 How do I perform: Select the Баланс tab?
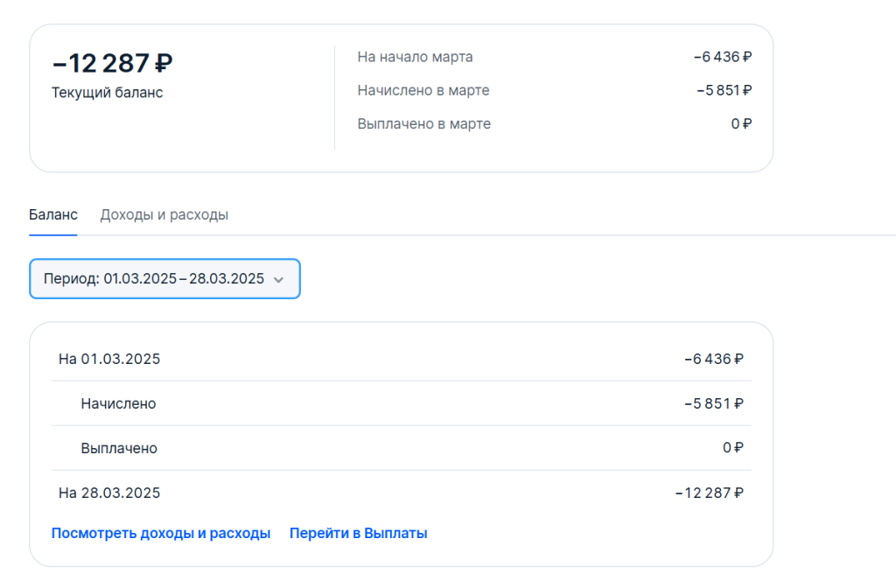pyautogui.click(x=53, y=213)
